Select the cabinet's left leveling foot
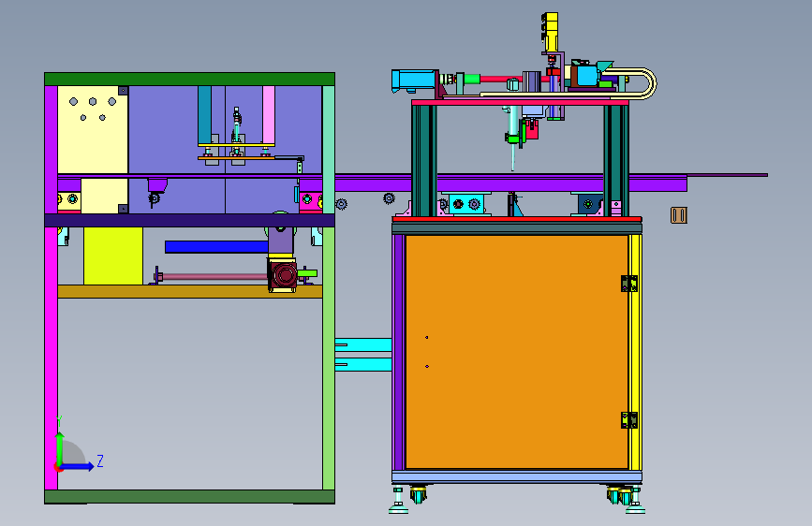Image resolution: width=812 pixels, height=526 pixels. click(398, 501)
